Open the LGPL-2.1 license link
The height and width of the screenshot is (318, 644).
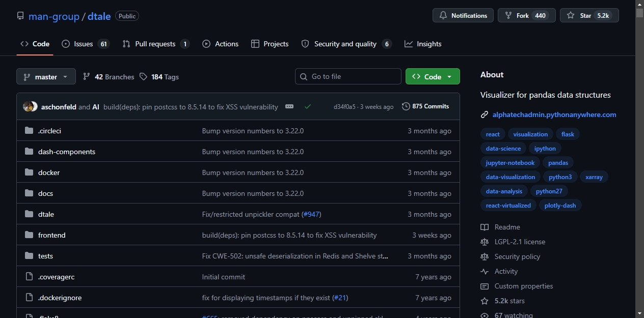[513, 242]
